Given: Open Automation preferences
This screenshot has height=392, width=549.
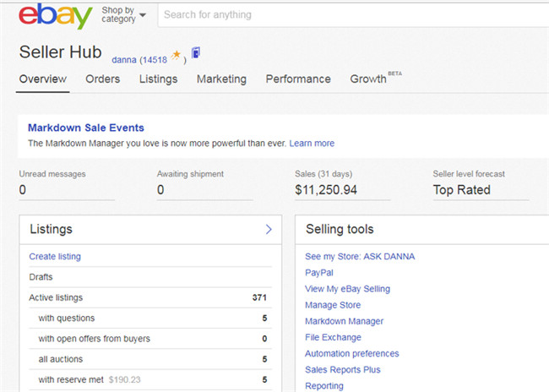Looking at the screenshot, I should tap(352, 353).
